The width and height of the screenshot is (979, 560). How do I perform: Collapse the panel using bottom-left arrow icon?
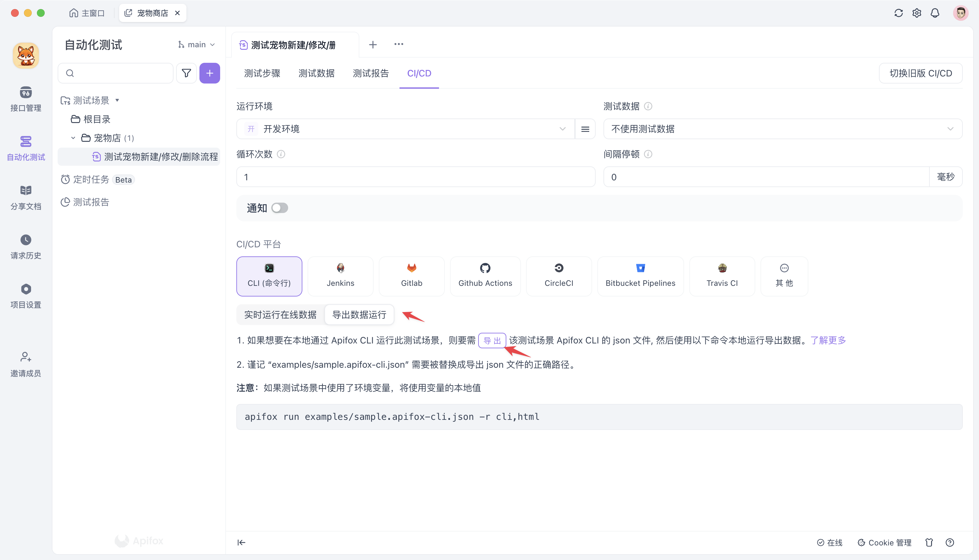click(241, 542)
